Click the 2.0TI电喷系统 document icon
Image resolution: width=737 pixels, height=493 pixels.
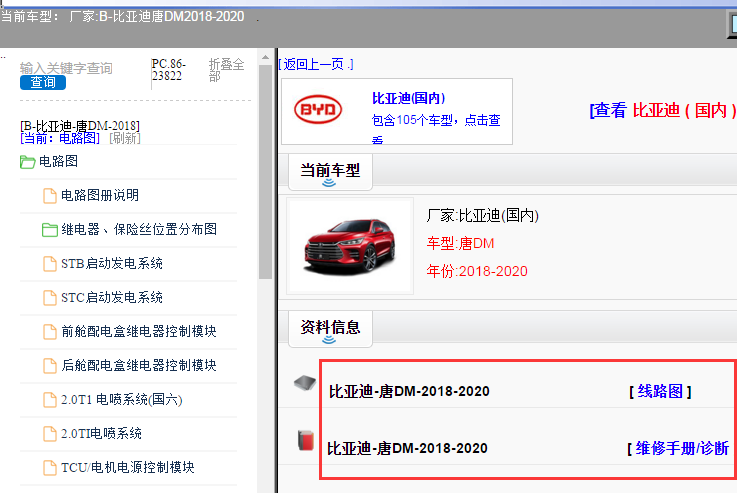(50, 433)
